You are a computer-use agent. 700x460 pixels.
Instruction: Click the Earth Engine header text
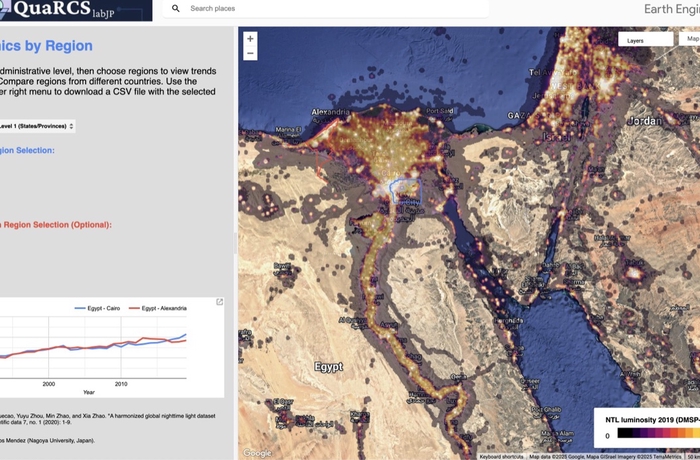pyautogui.click(x=671, y=9)
